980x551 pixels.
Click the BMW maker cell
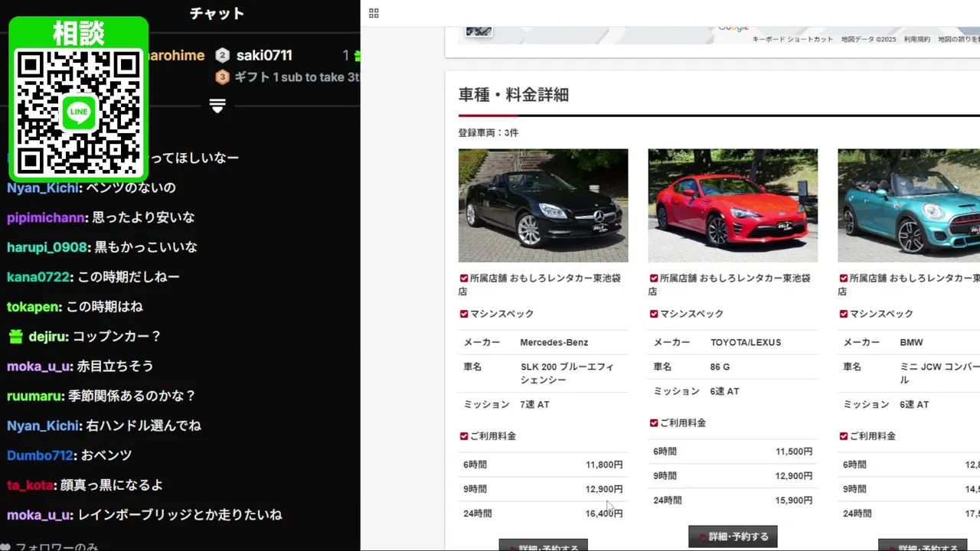pyautogui.click(x=911, y=342)
